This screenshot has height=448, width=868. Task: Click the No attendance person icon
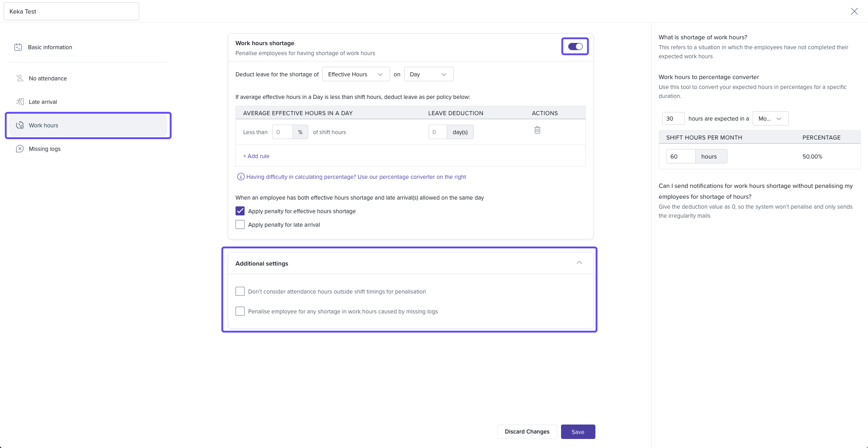coord(20,78)
